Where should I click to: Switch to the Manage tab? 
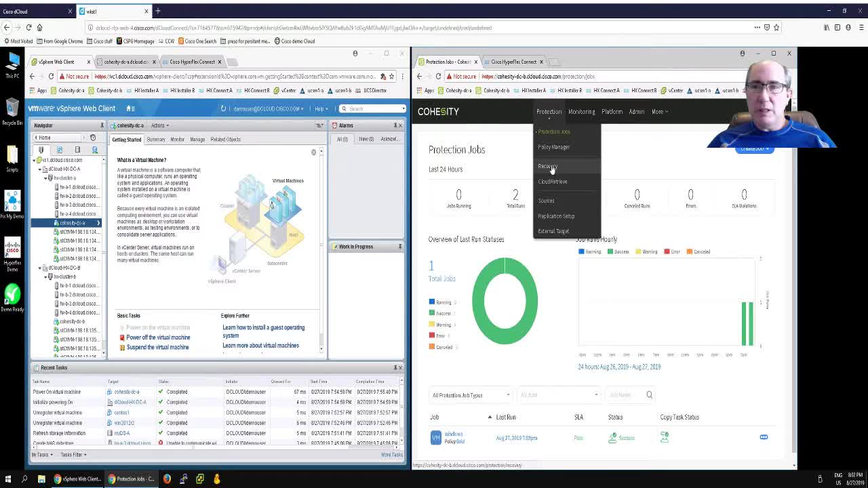[x=197, y=140]
